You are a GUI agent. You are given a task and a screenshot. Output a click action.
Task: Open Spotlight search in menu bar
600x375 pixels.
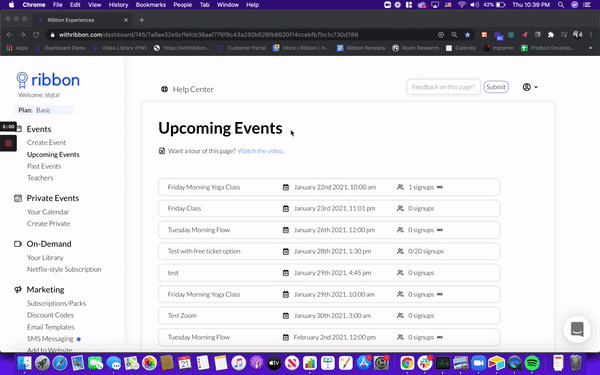pos(561,5)
